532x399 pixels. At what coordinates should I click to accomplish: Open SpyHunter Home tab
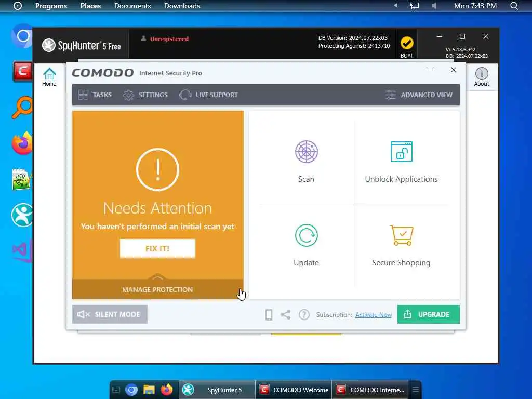click(x=49, y=77)
